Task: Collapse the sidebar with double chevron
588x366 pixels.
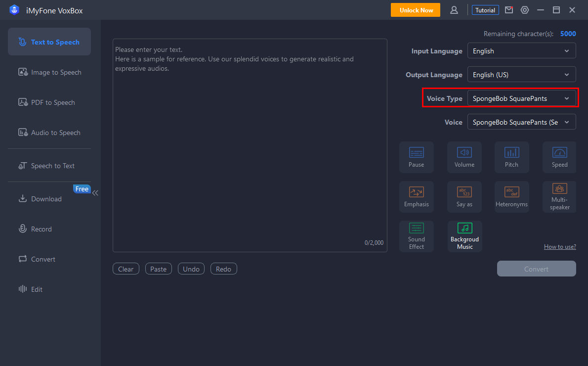Action: click(95, 193)
